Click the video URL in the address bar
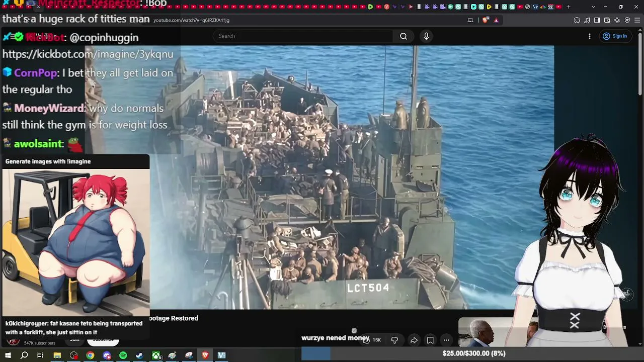 [x=191, y=20]
